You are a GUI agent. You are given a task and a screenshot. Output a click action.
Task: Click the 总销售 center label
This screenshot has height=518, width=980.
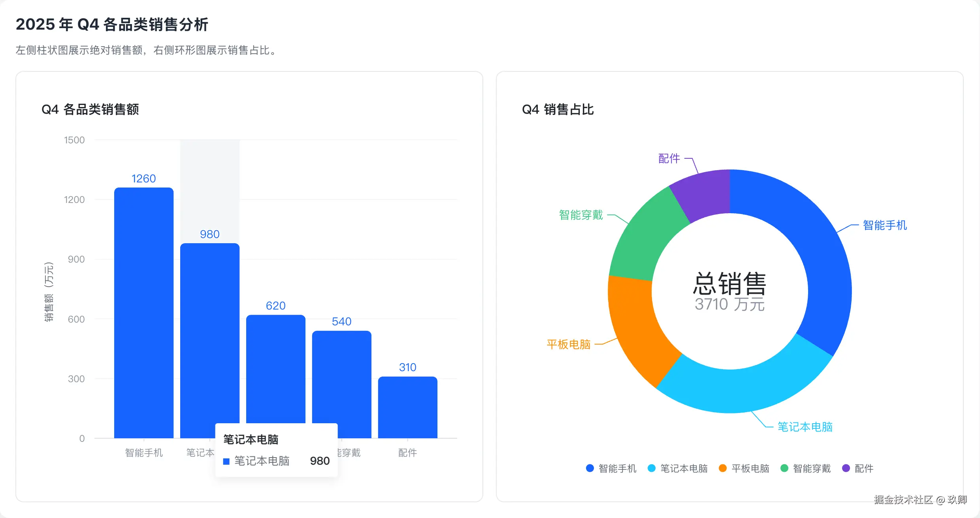729,284
